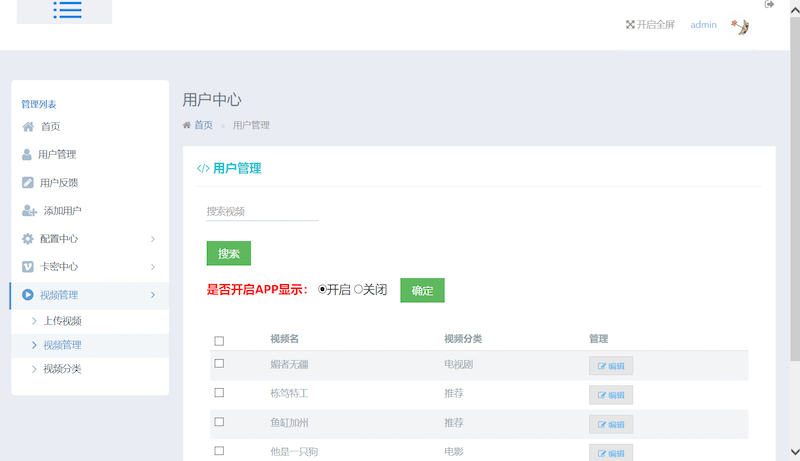This screenshot has width=800, height=461.
Task: Collapse the 视频管理 menu chevron
Action: [152, 295]
